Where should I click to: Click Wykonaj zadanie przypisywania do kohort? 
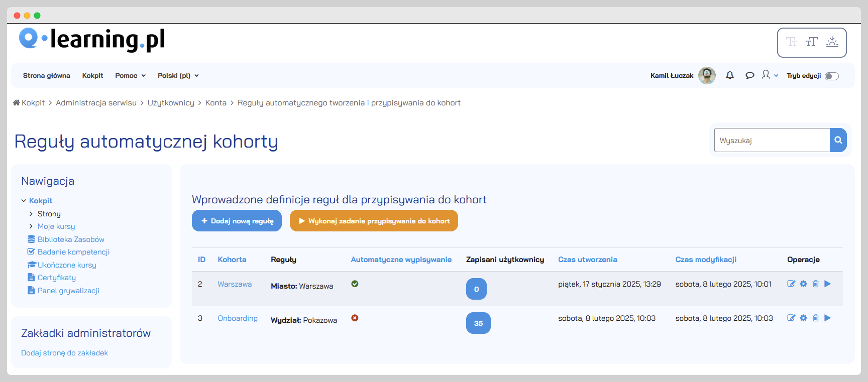(x=374, y=221)
